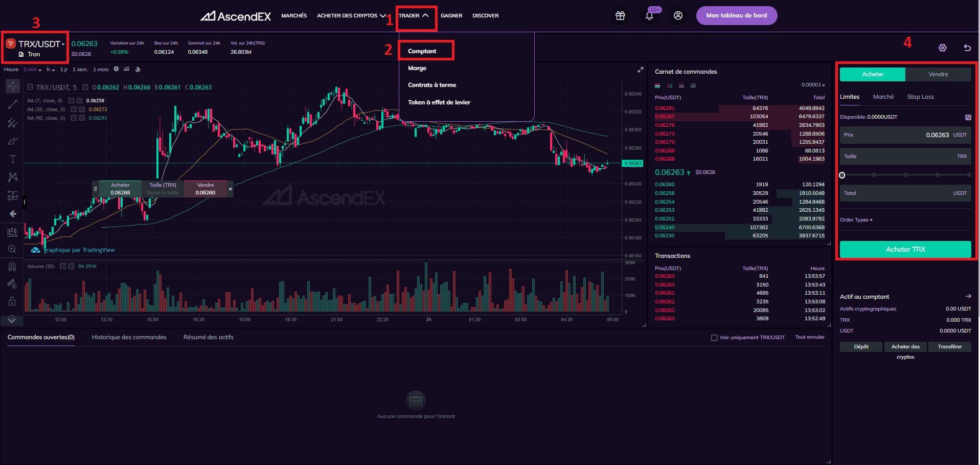Switch to Vendre sell side toggle

point(938,74)
